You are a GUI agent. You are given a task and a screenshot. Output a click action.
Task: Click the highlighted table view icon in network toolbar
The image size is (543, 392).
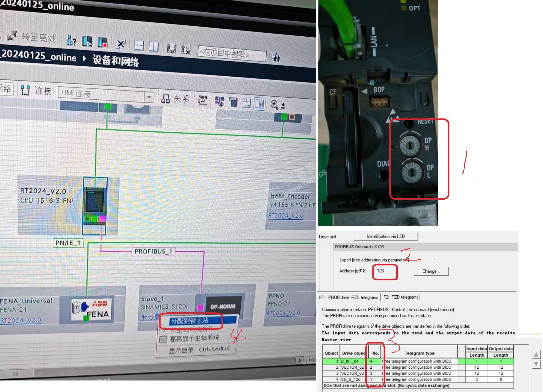click(x=260, y=104)
